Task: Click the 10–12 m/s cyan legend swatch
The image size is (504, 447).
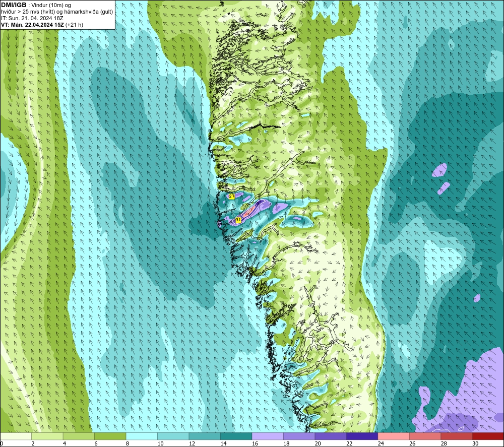Action: [x=173, y=436]
